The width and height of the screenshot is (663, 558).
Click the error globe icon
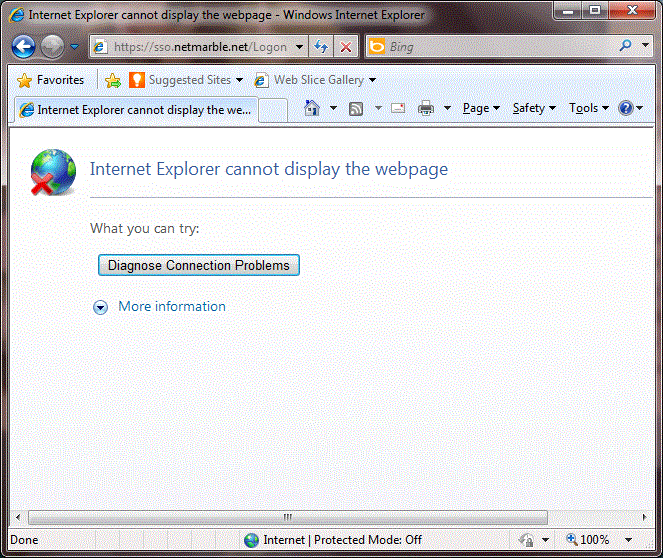point(53,172)
